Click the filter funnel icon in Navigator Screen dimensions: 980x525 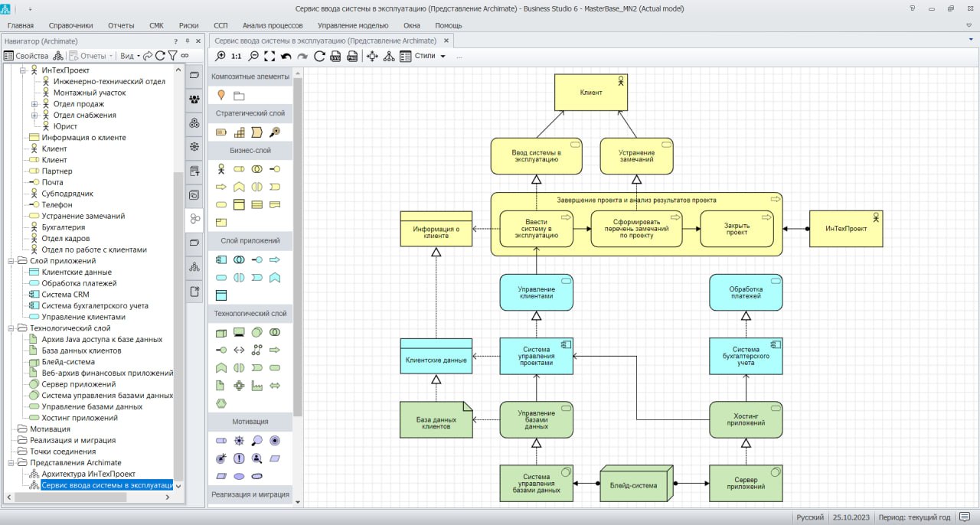[172, 56]
